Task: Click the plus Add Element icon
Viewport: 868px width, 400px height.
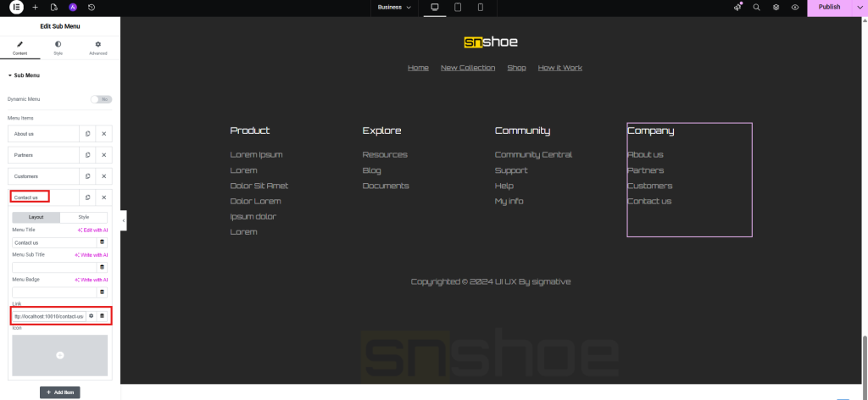Action: [x=36, y=7]
